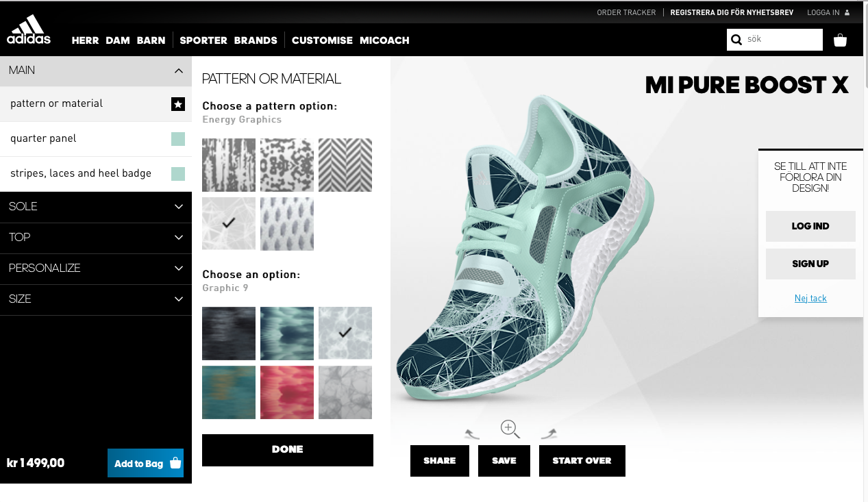868x502 pixels.
Task: Open the shopping bag icon in header
Action: click(x=840, y=40)
